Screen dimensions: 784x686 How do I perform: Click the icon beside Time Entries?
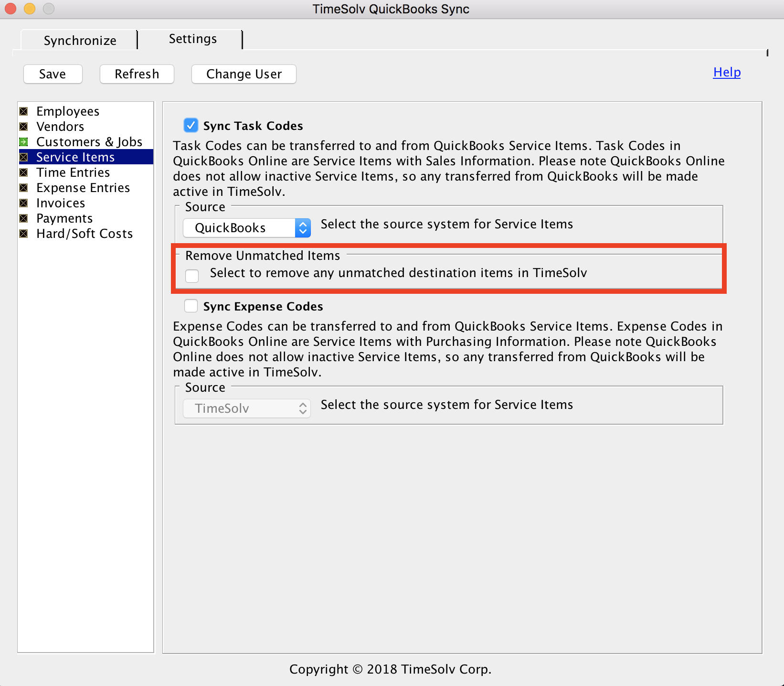[x=23, y=173]
